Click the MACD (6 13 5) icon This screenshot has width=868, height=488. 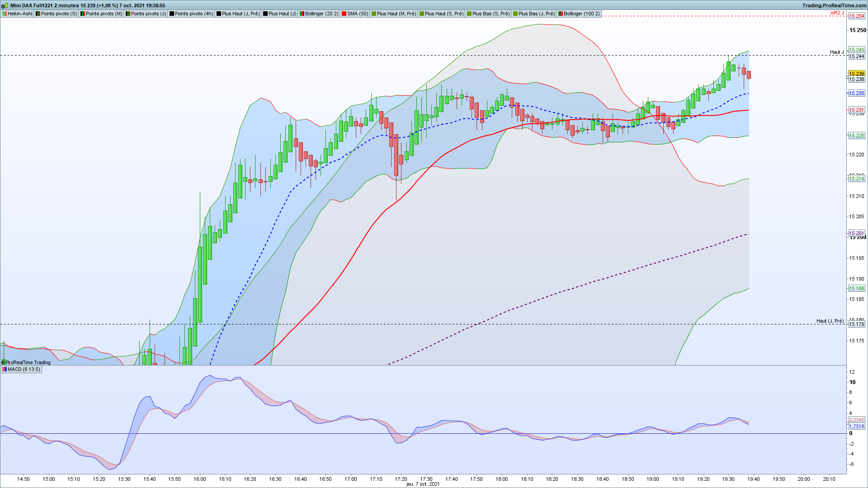(5, 369)
